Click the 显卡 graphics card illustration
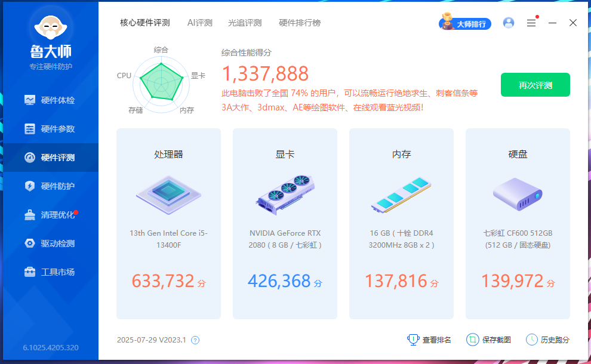 (x=285, y=195)
